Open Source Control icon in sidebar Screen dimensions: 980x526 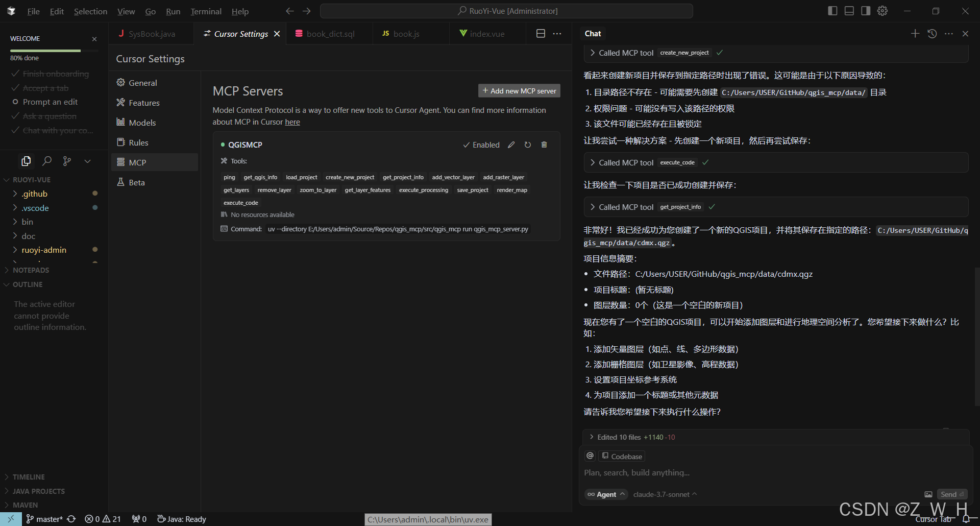pyautogui.click(x=67, y=161)
